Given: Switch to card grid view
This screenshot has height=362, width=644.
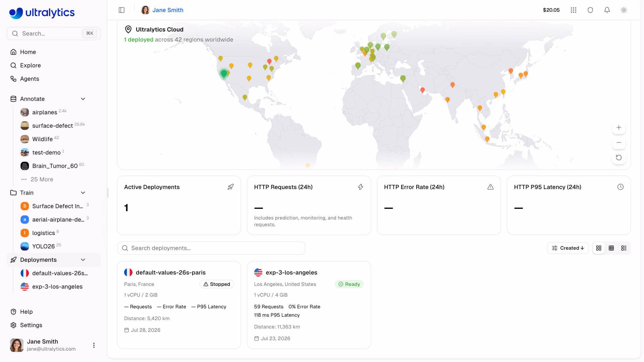Looking at the screenshot, I should click(x=599, y=248).
